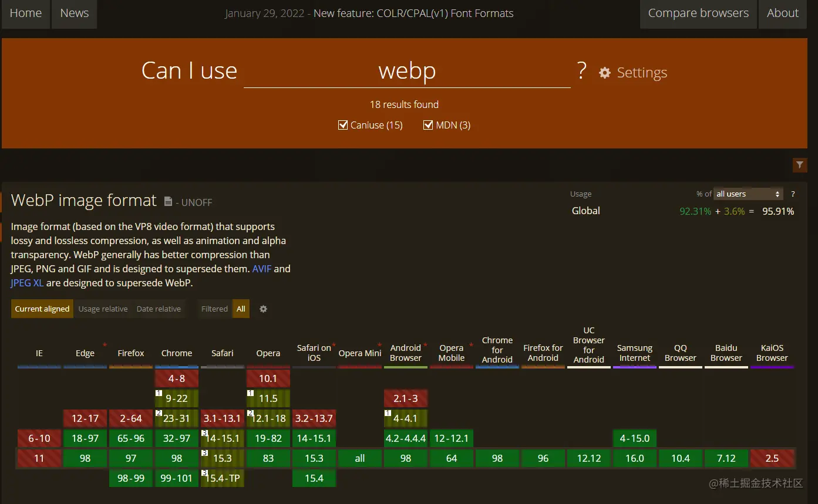Go to the Home menu
This screenshot has width=818, height=504.
(x=26, y=13)
